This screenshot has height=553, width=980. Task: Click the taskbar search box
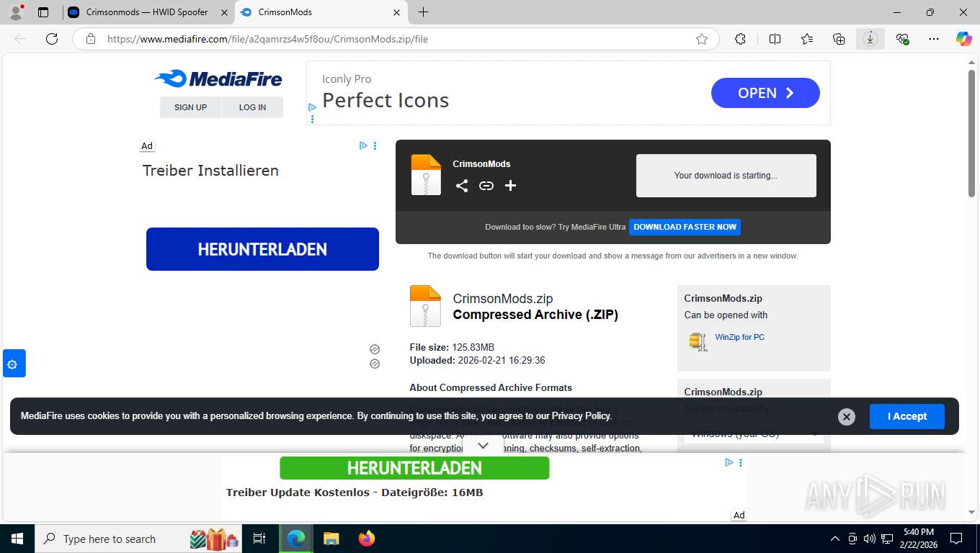pos(138,539)
